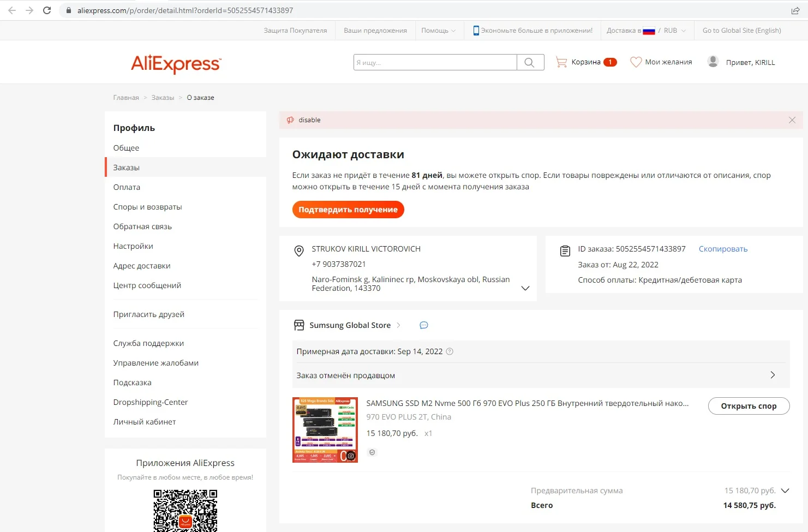Open Личный кабинет
Viewport: 808px width, 532px height.
144,422
